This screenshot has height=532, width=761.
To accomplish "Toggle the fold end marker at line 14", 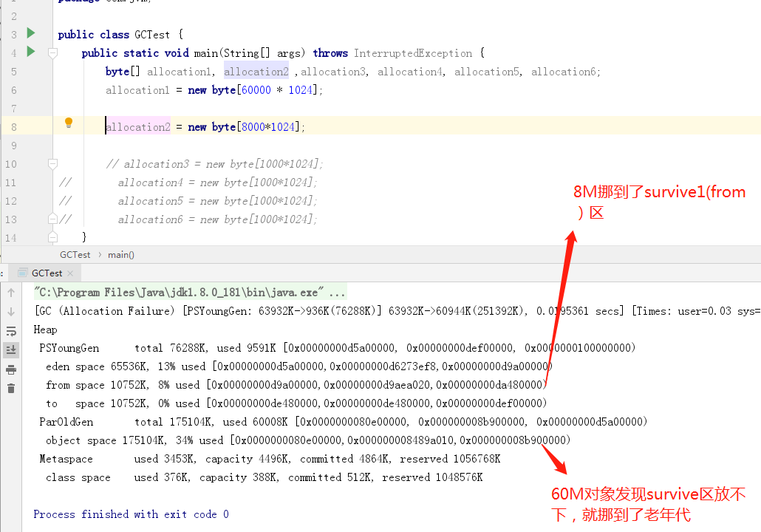I will point(53,237).
